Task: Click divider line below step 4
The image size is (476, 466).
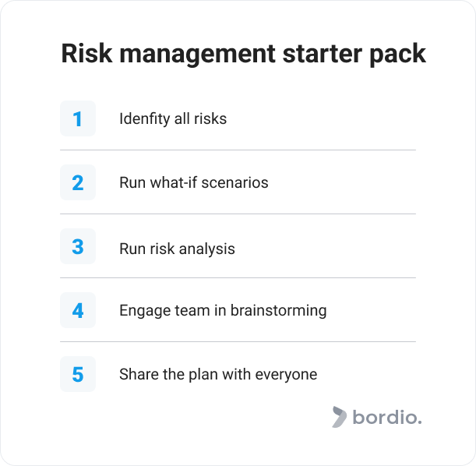Action: (238, 342)
